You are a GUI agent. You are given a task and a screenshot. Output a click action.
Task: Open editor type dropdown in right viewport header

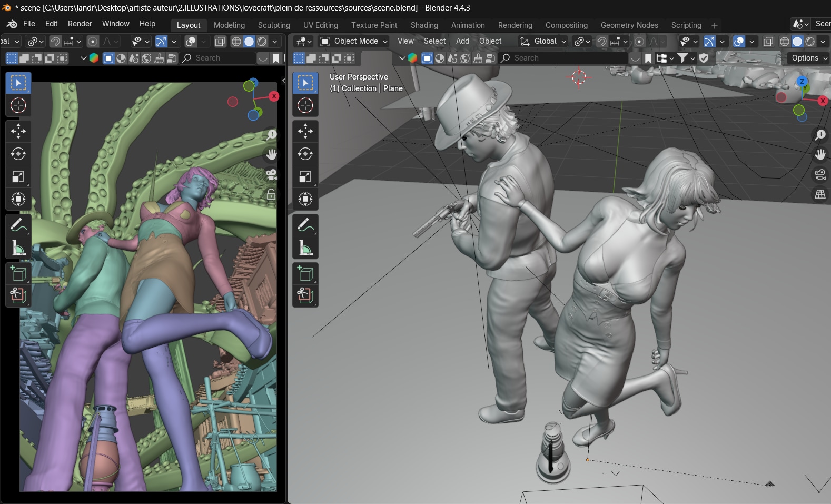(x=303, y=41)
